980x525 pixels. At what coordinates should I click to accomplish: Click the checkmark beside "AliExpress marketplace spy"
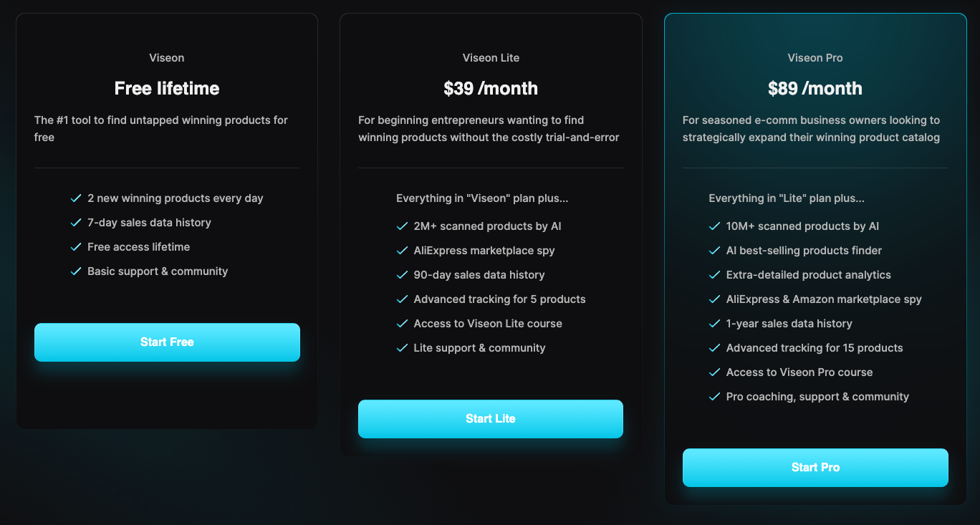(x=401, y=250)
